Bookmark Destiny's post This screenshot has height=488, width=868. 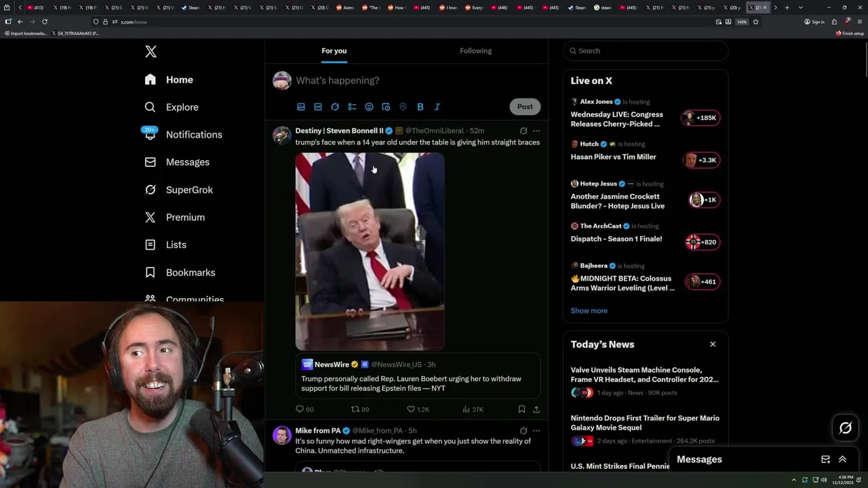point(521,409)
